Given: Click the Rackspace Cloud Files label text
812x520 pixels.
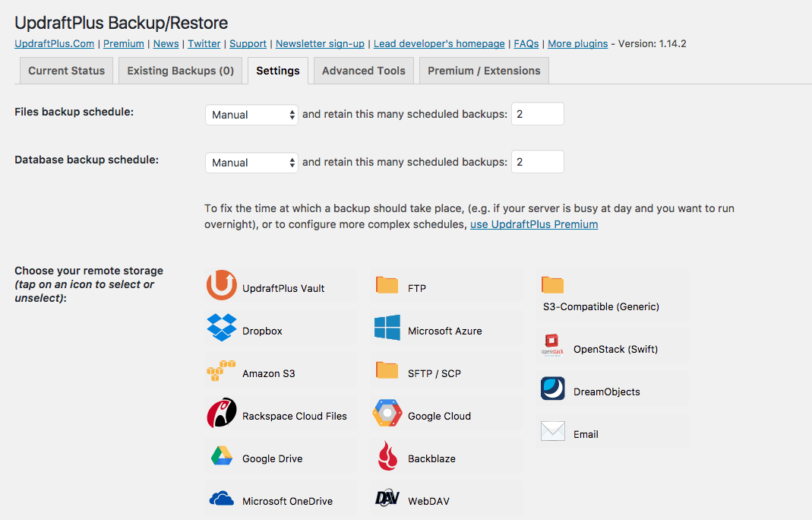Looking at the screenshot, I should pos(295,417).
